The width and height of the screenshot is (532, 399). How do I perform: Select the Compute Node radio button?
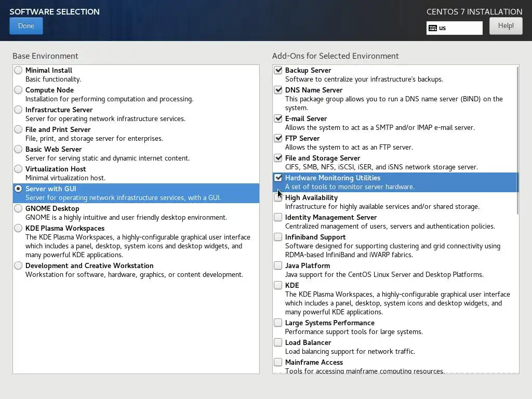(18, 90)
